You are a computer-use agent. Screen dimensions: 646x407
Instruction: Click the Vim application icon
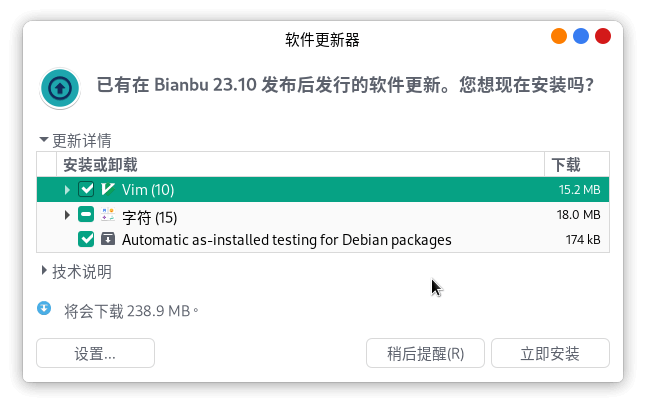click(108, 189)
